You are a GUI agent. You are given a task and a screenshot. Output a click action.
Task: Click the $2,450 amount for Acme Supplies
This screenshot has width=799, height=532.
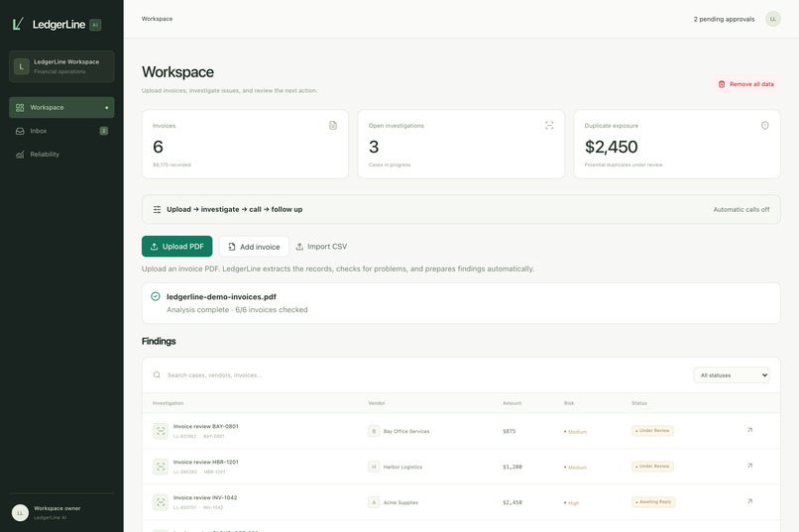pos(513,502)
